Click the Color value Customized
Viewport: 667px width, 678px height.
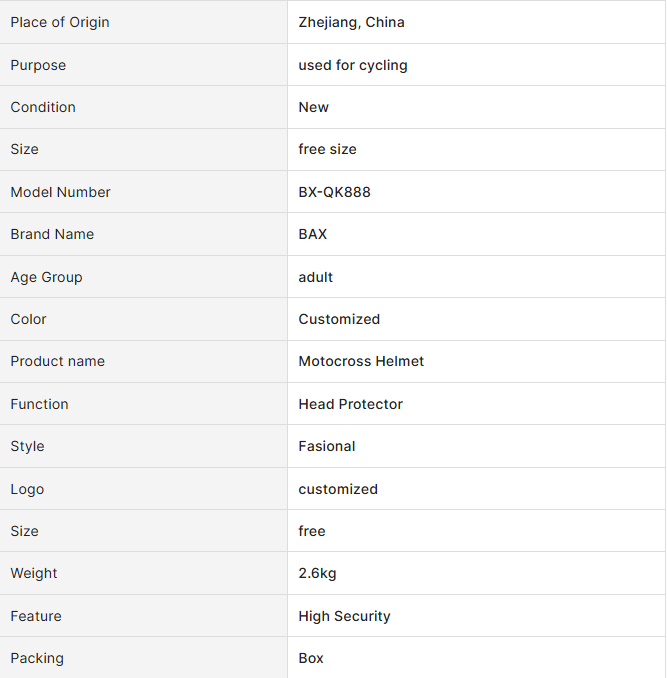pos(339,319)
